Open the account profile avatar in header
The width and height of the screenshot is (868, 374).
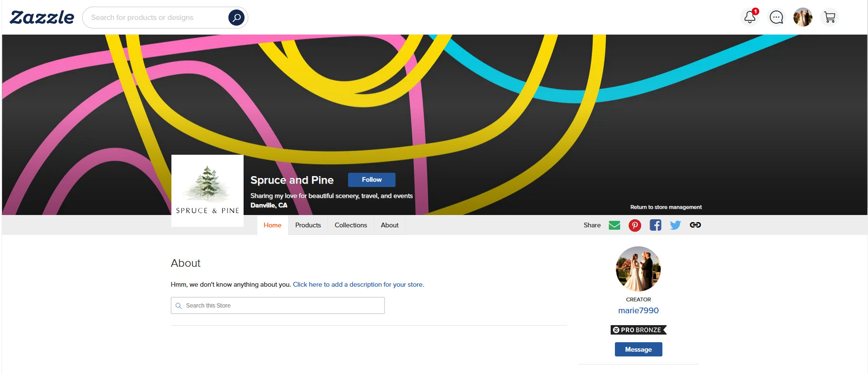pos(803,18)
